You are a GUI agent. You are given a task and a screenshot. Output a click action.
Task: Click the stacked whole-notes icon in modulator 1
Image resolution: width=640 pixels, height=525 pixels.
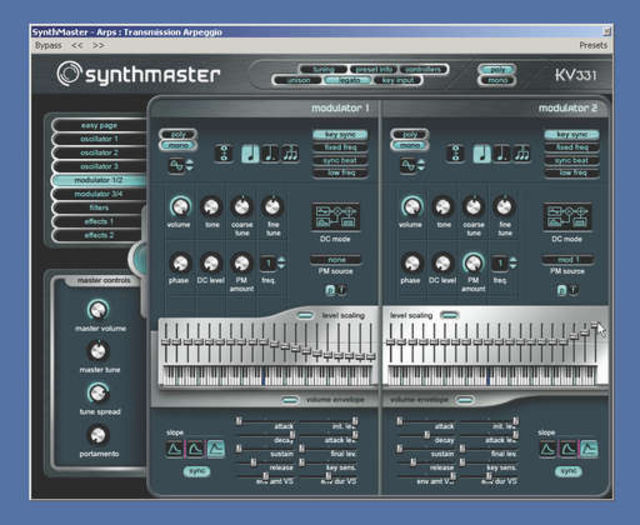[224, 154]
